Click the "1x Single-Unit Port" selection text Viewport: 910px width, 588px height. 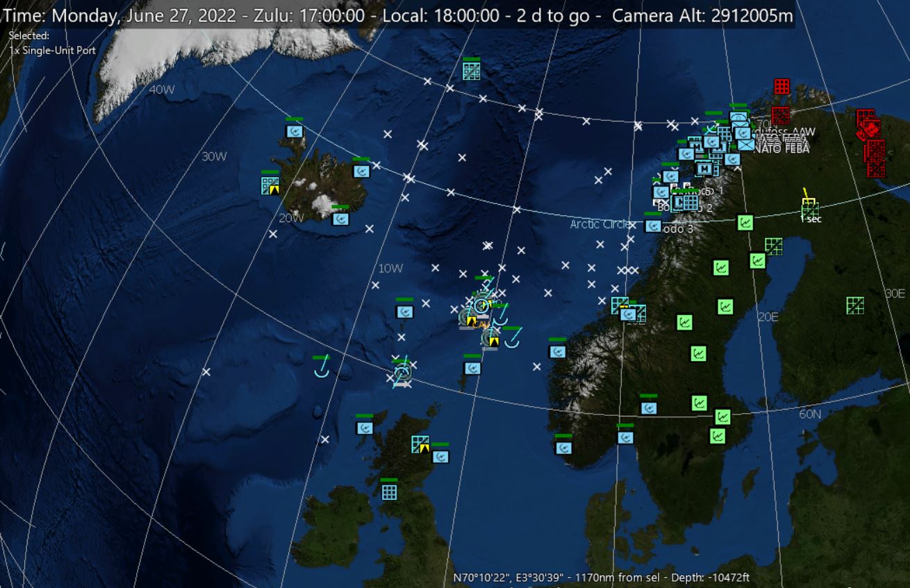click(53, 51)
